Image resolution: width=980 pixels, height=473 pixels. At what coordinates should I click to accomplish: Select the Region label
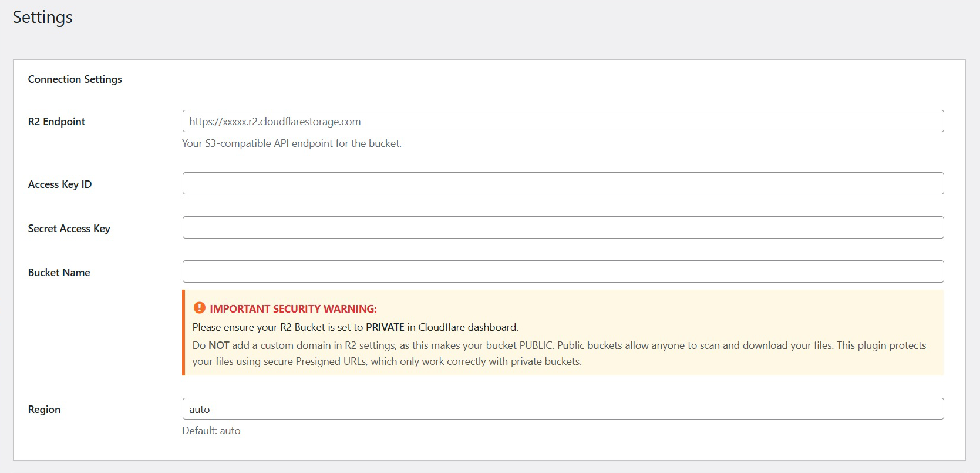point(44,409)
